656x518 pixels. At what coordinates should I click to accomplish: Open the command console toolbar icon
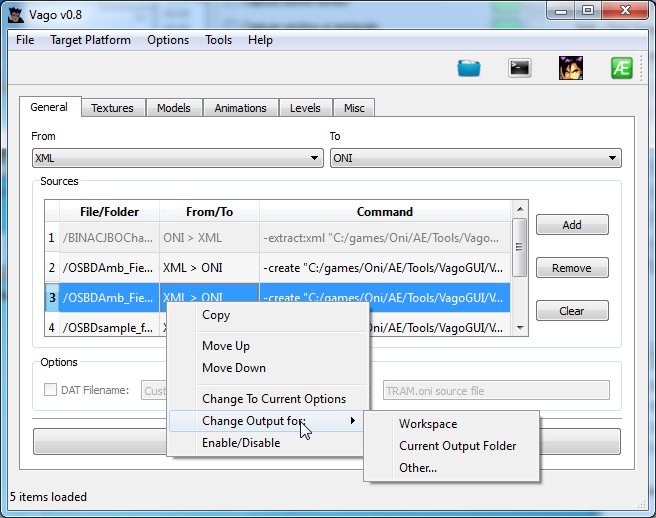[520, 68]
